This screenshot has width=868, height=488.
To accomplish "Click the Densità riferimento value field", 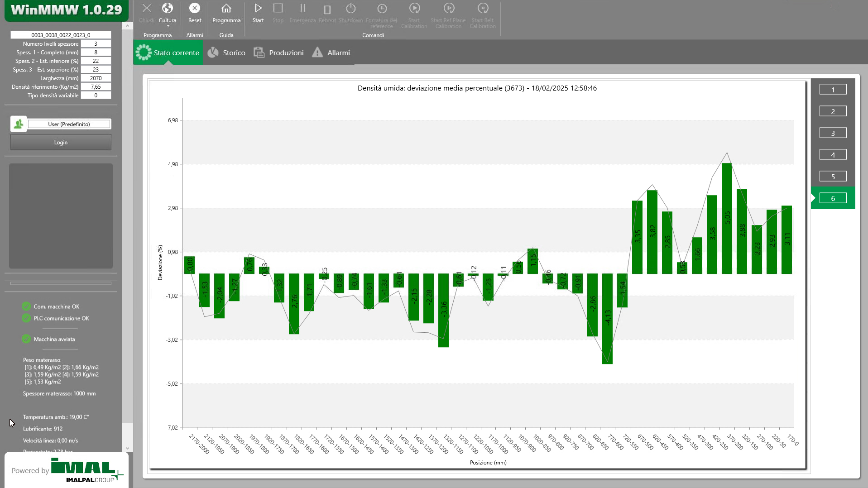I will click(96, 87).
